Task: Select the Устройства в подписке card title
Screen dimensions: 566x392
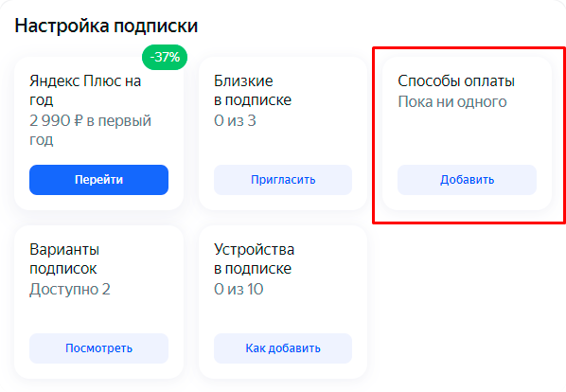Action: 254,258
